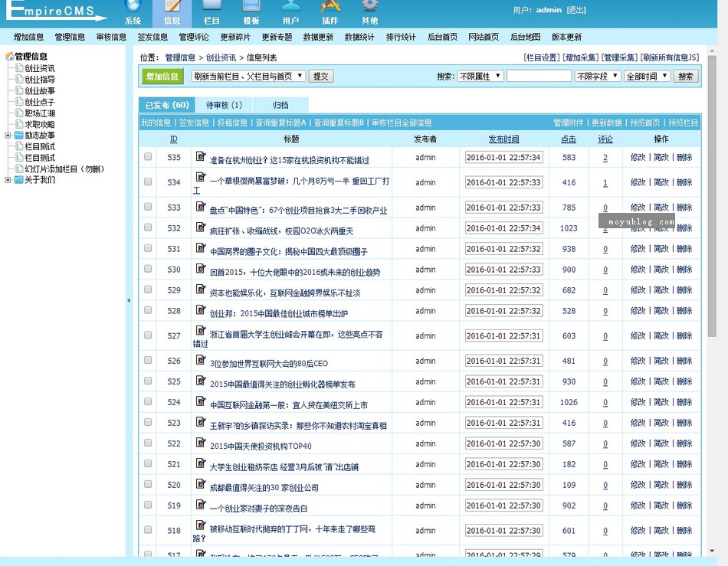The image size is (728, 566).
Task: Switch to the 已发布 (60) tab
Action: (x=167, y=105)
